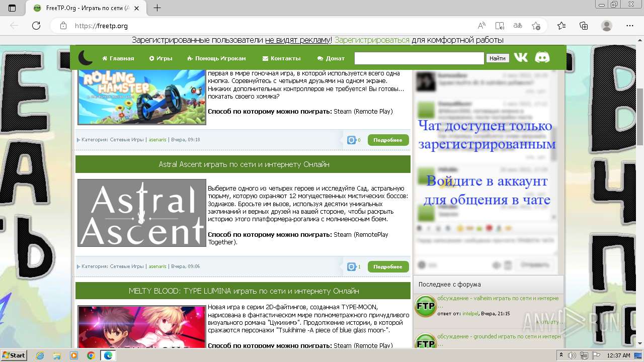Enter Immersive Reader icon

point(500,26)
